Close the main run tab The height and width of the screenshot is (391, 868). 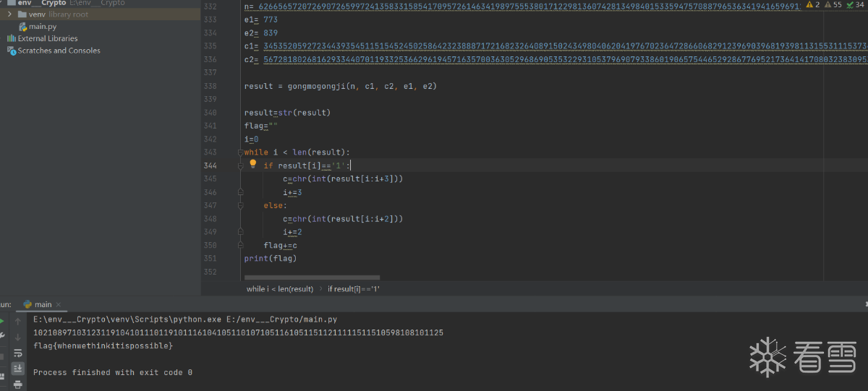pos(59,305)
